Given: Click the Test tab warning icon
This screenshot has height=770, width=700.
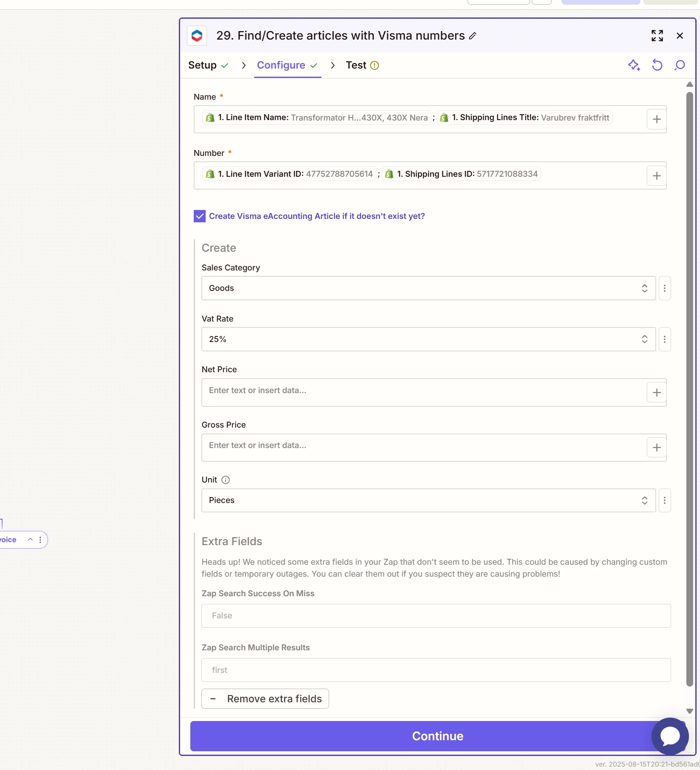Looking at the screenshot, I should [x=374, y=65].
